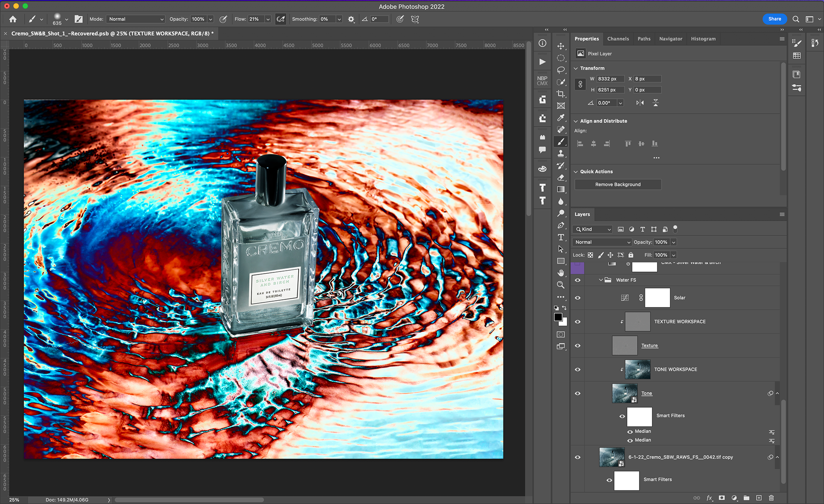Screen dimensions: 824x504
Task: Hide the TEXTURE WORKSPACE layer
Action: [578, 322]
